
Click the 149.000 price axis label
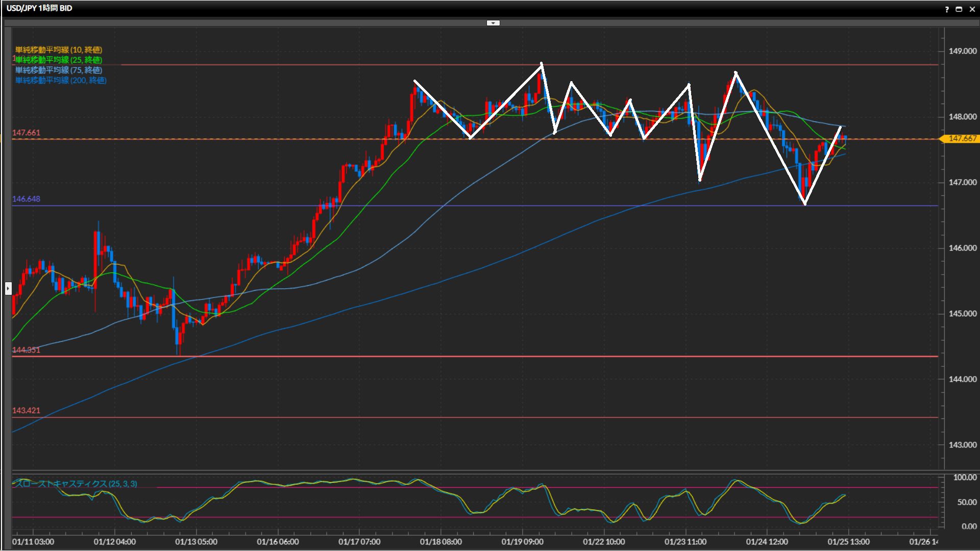[962, 51]
